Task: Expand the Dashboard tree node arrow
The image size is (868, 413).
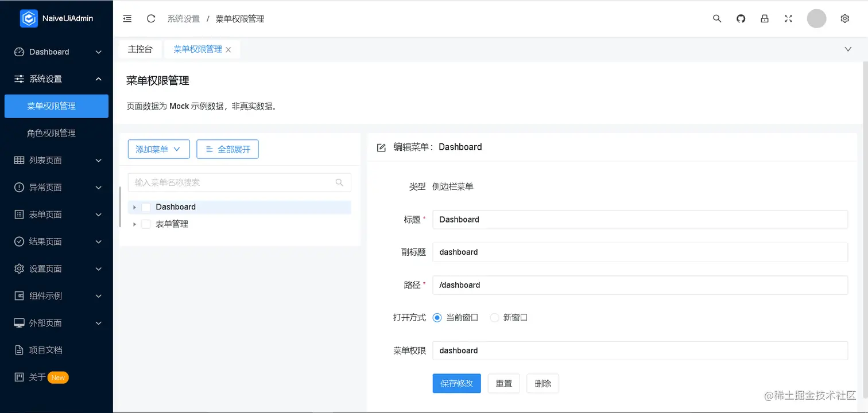Action: [x=134, y=207]
